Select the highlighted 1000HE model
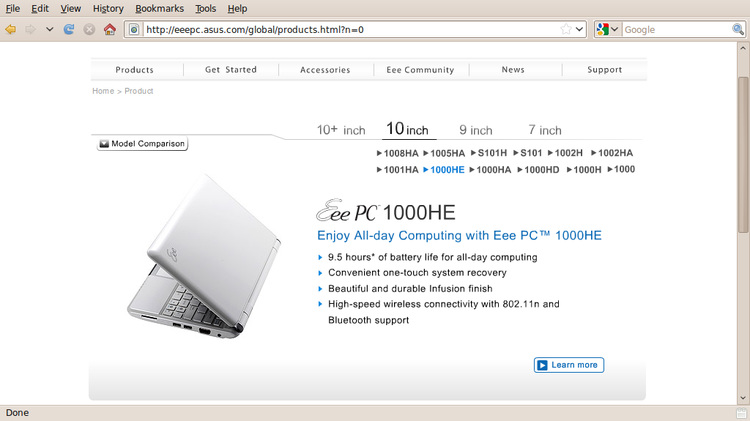Viewport: 750px width, 421px height. pyautogui.click(x=444, y=170)
